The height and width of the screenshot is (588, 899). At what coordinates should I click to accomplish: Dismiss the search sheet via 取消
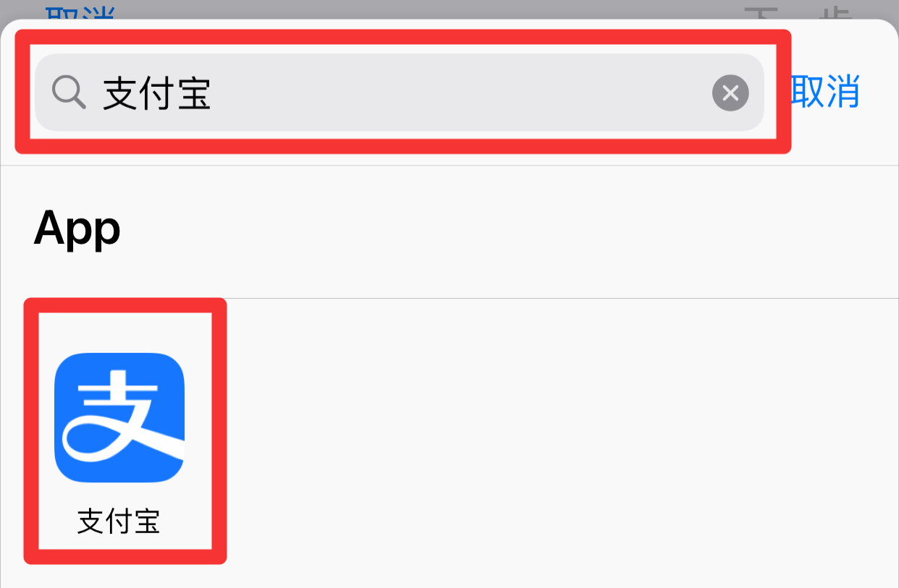825,92
